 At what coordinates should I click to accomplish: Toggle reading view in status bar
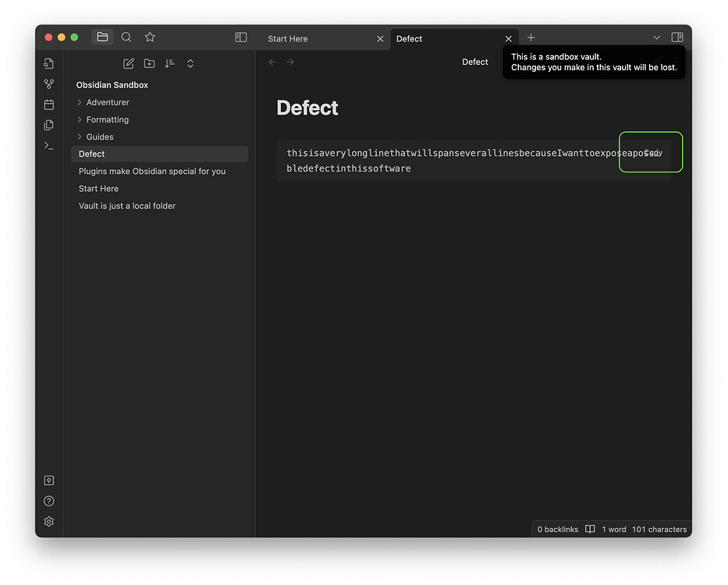[590, 529]
